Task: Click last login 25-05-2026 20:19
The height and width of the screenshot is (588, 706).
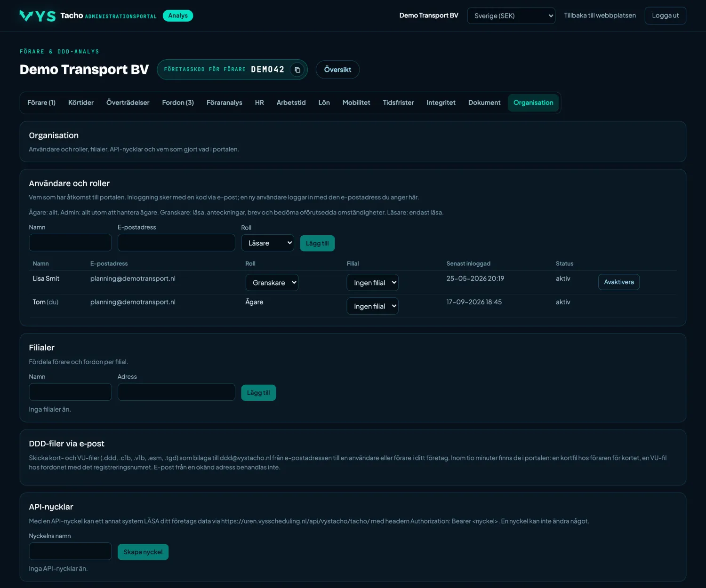Action: [475, 278]
